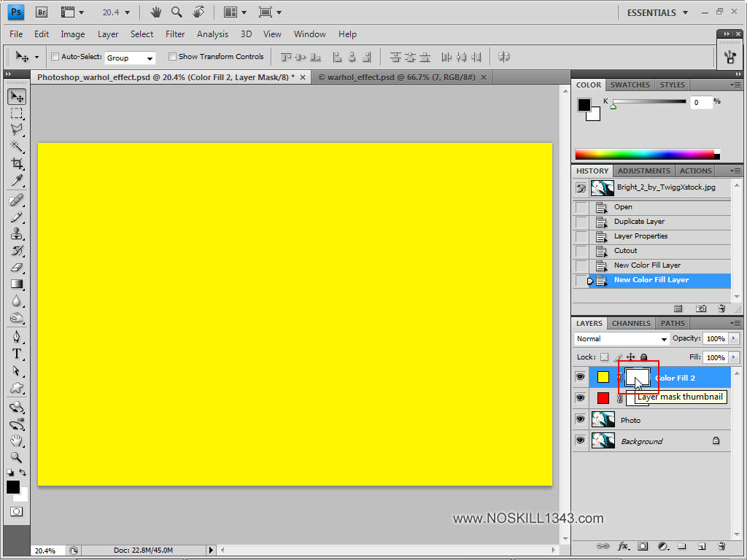Select the Pen tool
This screenshot has height=560, width=747.
tap(17, 337)
